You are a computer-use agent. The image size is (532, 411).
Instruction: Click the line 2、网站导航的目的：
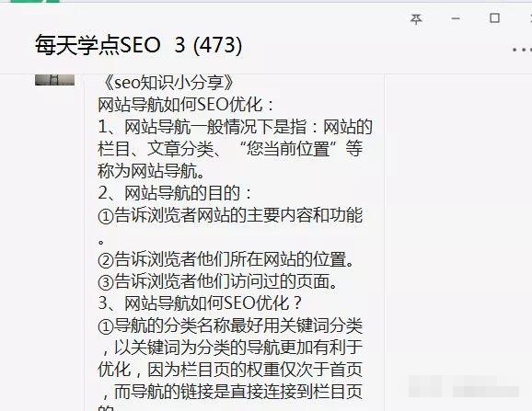click(175, 193)
